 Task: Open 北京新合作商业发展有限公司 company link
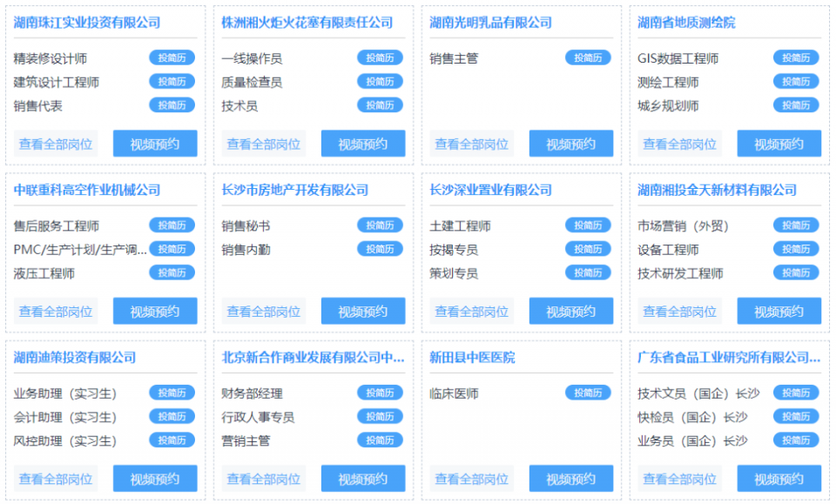point(313,357)
